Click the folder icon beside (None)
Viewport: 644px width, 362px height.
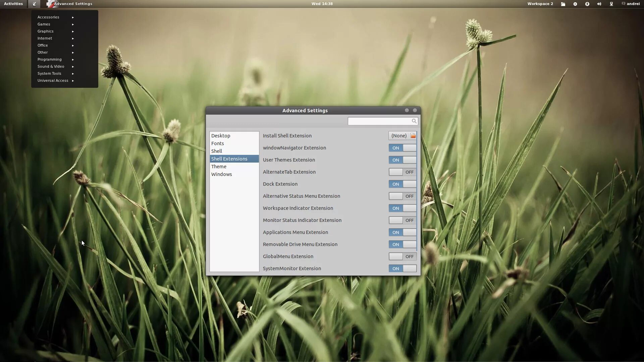click(413, 136)
